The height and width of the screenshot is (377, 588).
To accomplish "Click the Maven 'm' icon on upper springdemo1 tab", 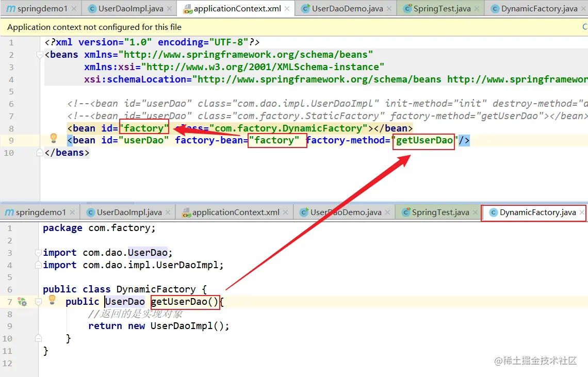I will pyautogui.click(x=10, y=9).
